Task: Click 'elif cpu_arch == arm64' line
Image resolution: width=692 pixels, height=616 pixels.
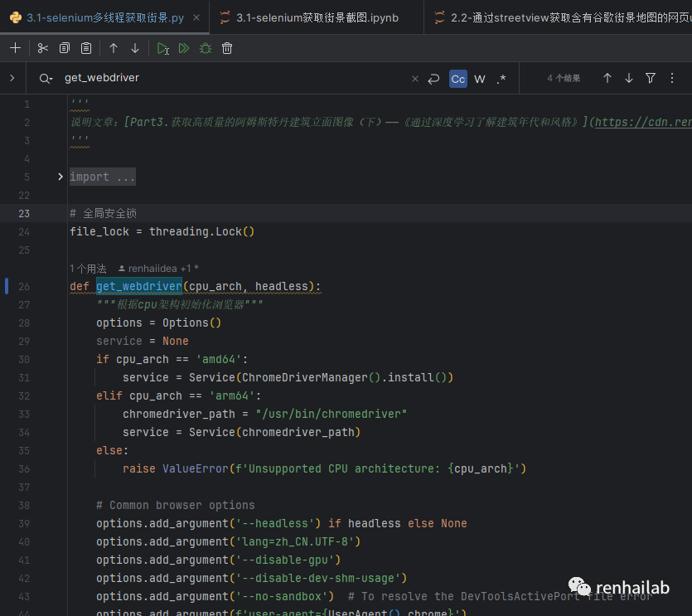Action: pyautogui.click(x=179, y=395)
